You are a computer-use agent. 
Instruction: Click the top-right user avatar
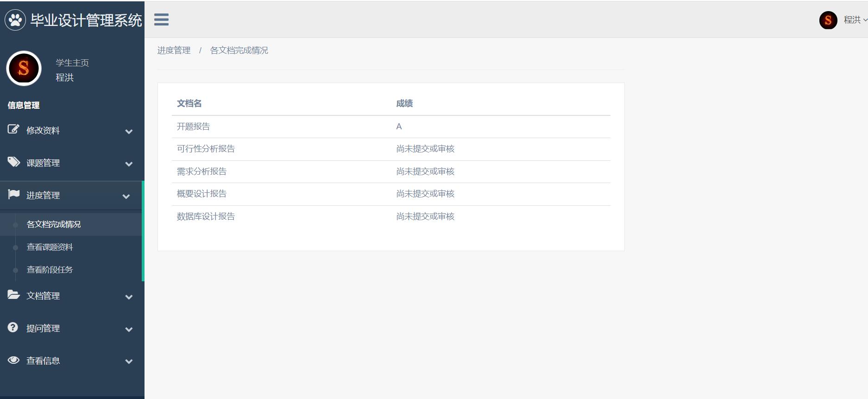tap(828, 20)
